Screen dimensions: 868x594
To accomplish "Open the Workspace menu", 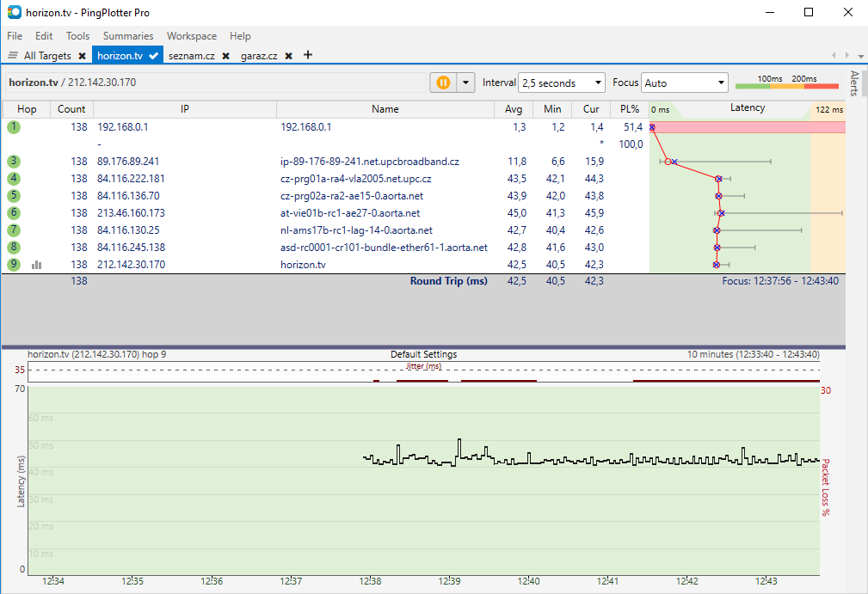I will pos(192,36).
